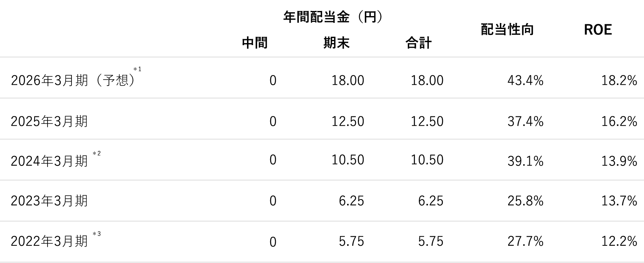644x263 pixels.
Task: Click the 18.2% ROE value
Action: pyautogui.click(x=619, y=81)
